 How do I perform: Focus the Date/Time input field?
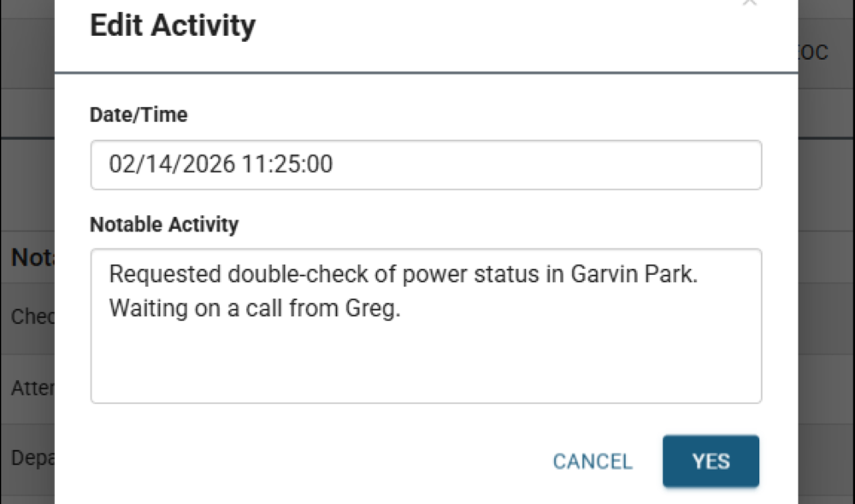point(426,165)
